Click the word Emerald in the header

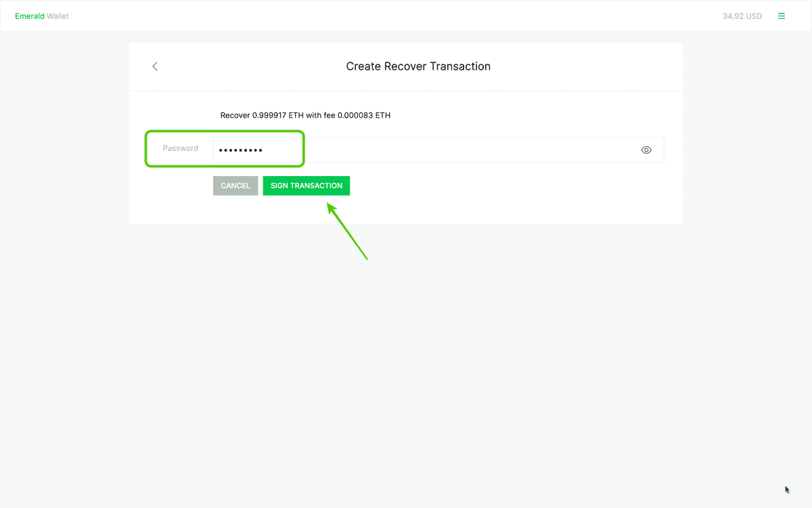pos(30,16)
